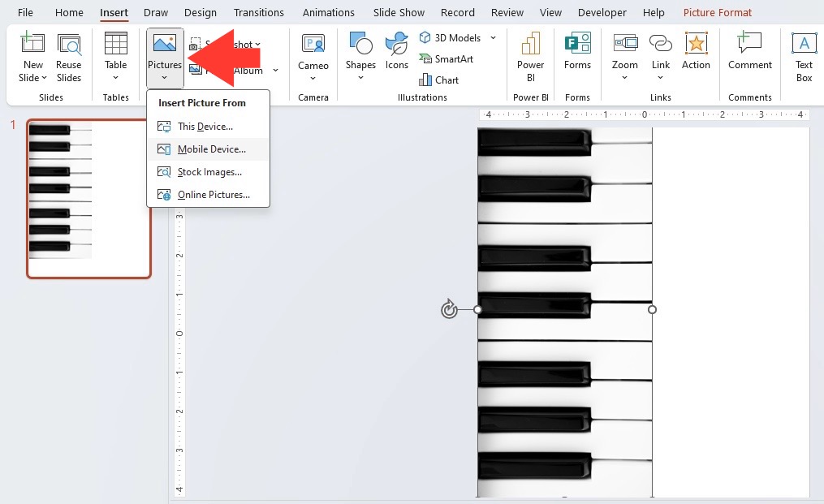Click the SmartArt button
This screenshot has width=824, height=504.
(447, 59)
